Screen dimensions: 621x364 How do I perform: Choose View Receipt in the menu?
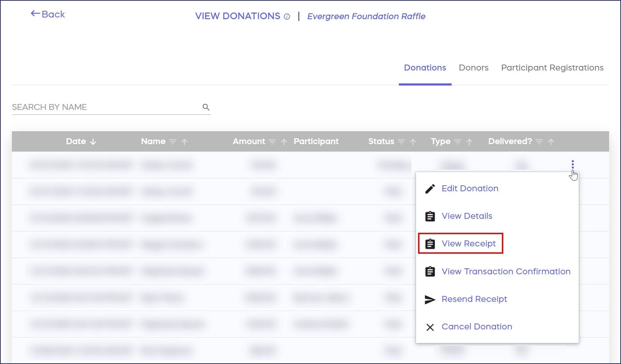[x=468, y=244]
